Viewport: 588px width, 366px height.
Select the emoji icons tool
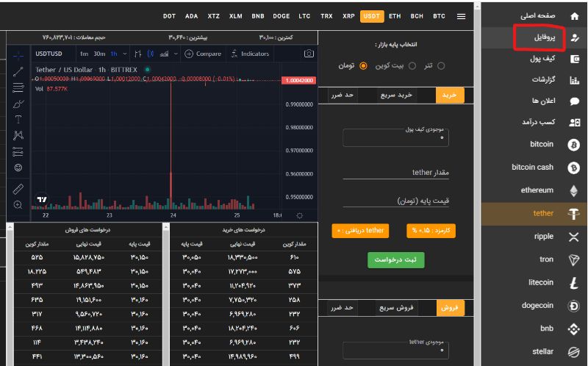[18, 168]
